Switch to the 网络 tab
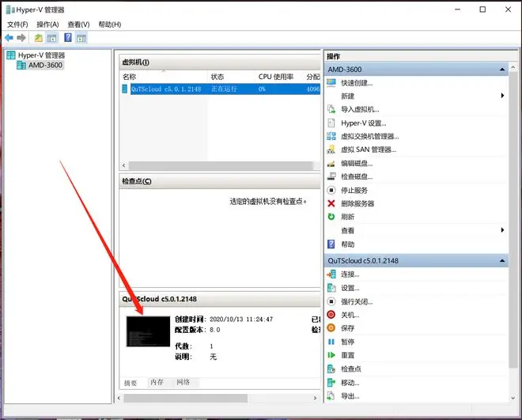 coord(183,382)
